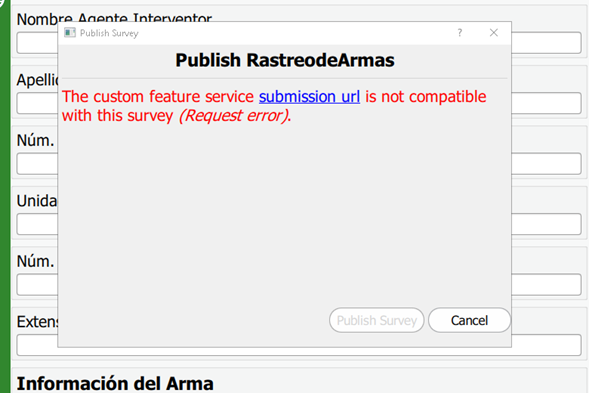Viewport: 589px width, 393px height.
Task: Select the Nombre Agente Interventor label
Action: click(114, 19)
